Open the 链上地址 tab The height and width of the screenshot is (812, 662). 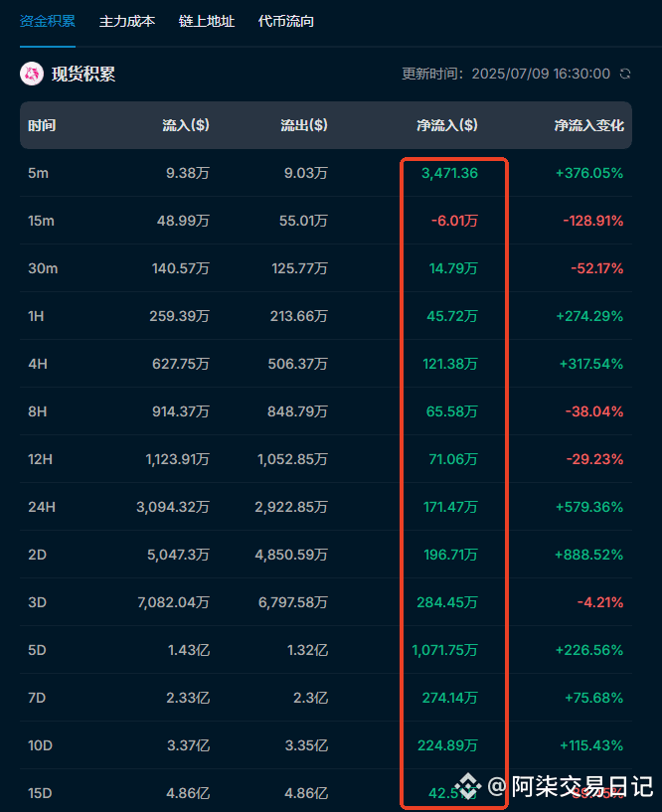coord(207,21)
